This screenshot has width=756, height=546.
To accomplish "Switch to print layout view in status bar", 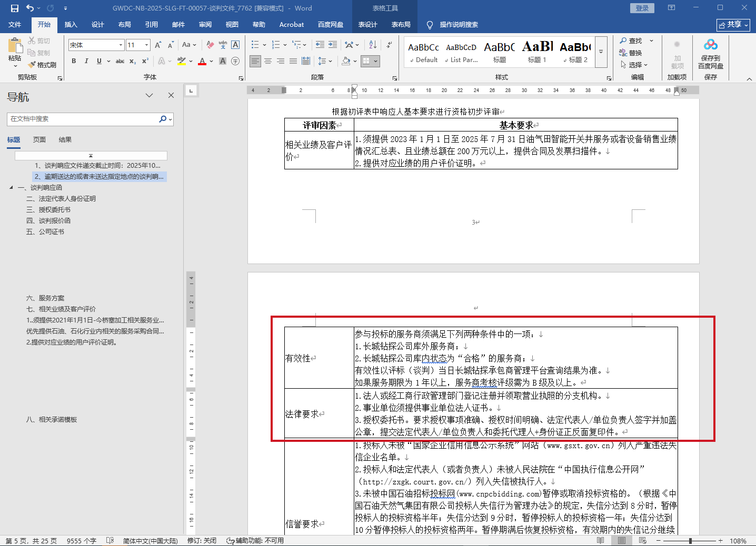I will pos(622,541).
